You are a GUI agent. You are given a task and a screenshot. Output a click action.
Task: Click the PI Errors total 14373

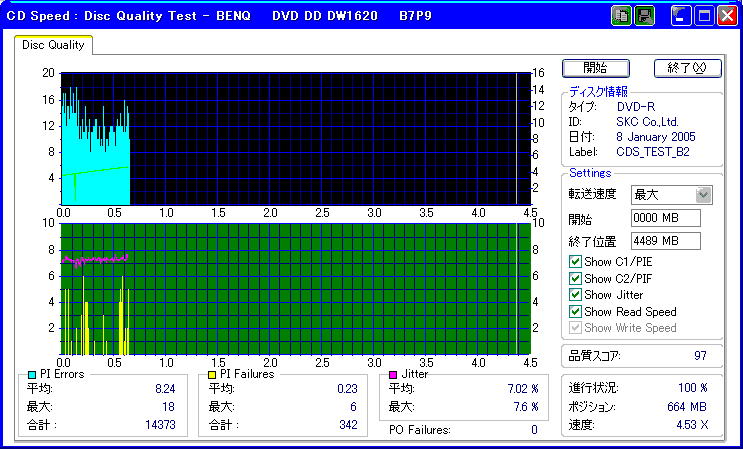click(x=160, y=425)
